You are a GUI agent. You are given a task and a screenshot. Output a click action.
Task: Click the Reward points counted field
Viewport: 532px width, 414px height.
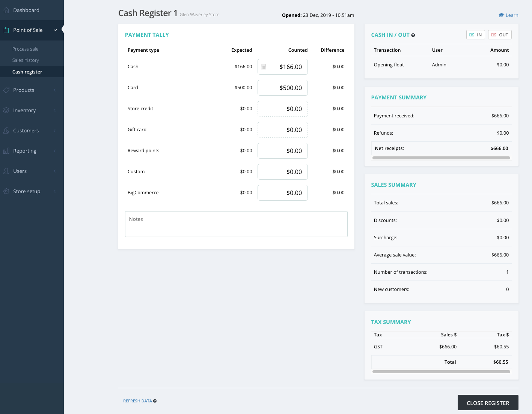tap(283, 151)
